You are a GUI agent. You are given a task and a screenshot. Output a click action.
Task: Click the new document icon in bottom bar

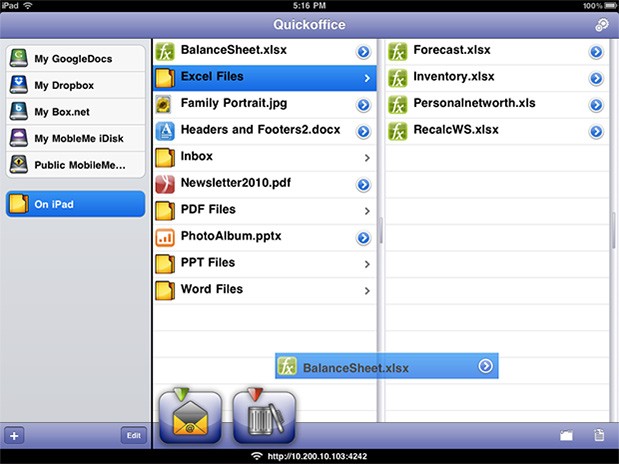click(599, 435)
